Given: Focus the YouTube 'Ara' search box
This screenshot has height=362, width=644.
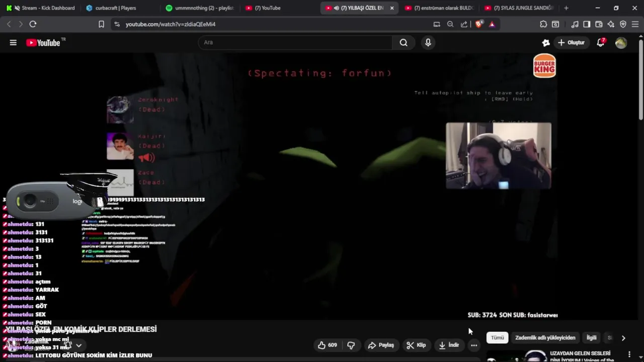Looking at the screenshot, I should click(x=295, y=43).
